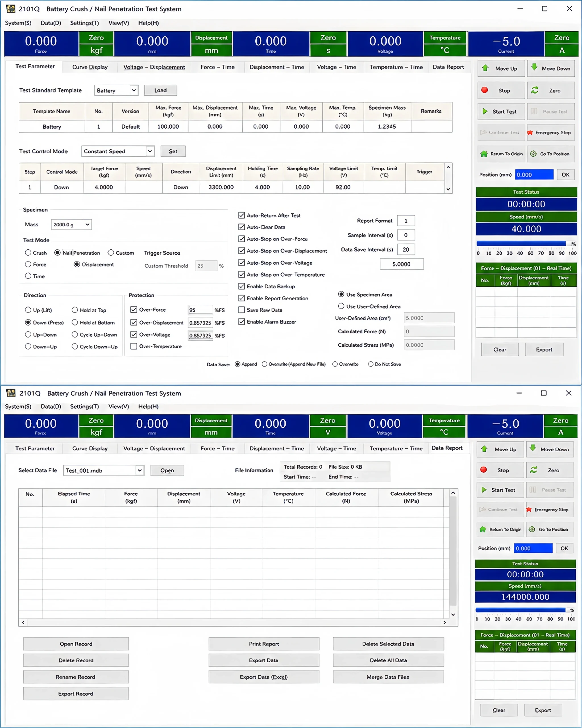
Task: Open Settings(T) menu in top window
Action: click(84, 23)
